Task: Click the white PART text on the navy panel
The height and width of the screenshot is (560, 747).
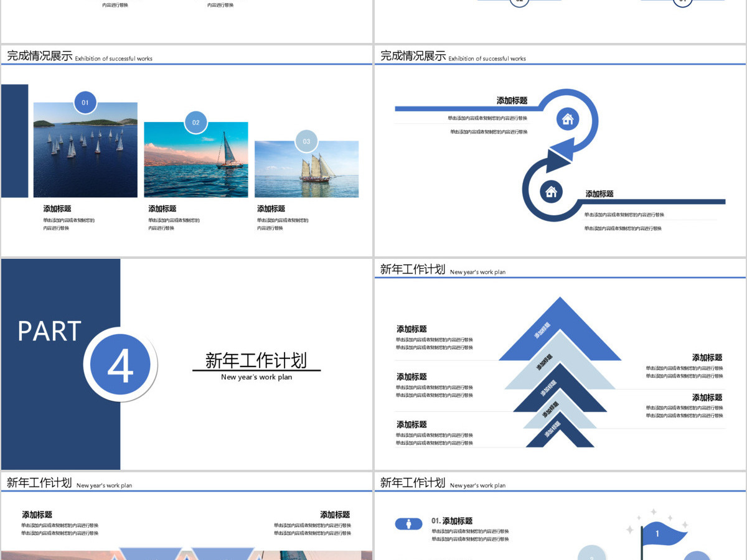Action: click(50, 331)
